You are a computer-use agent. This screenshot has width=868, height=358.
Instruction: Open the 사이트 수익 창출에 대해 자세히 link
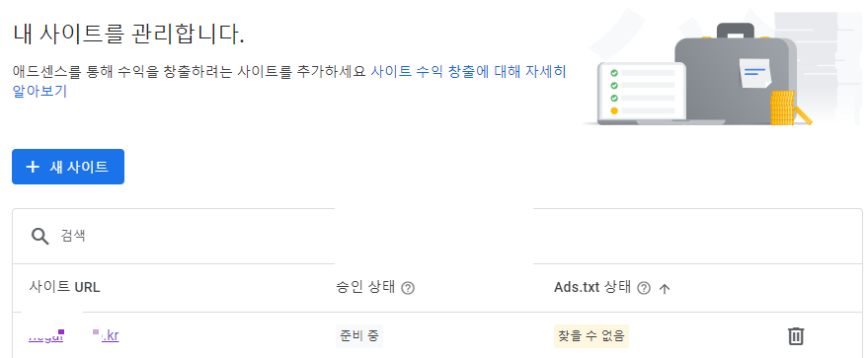(x=468, y=72)
